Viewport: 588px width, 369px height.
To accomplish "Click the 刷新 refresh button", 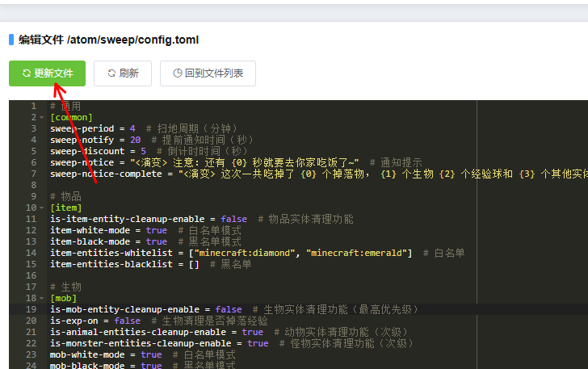I will 121,73.
